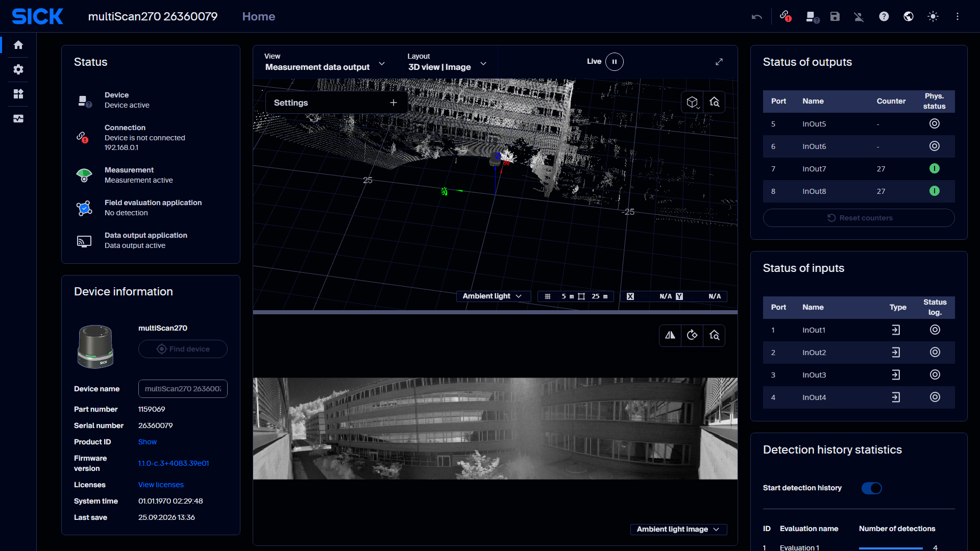
Task: Open firmware version 1.1.0-c.3+4083.39e01 link
Action: point(174,463)
